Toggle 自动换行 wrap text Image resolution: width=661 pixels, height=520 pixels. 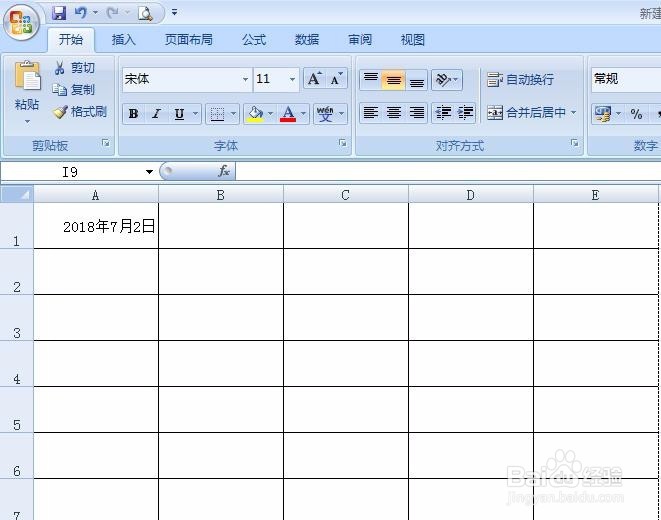coord(520,79)
